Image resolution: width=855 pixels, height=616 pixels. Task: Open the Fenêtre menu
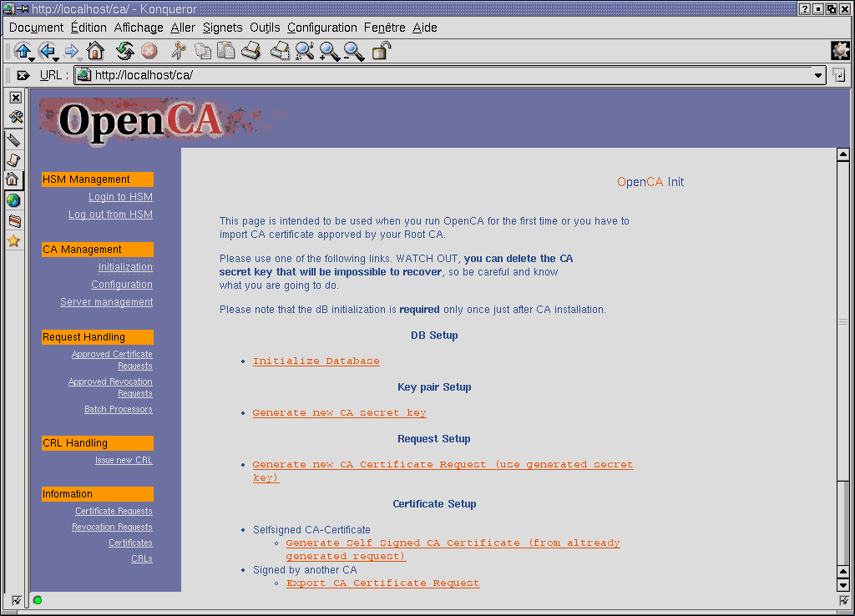pyautogui.click(x=384, y=28)
